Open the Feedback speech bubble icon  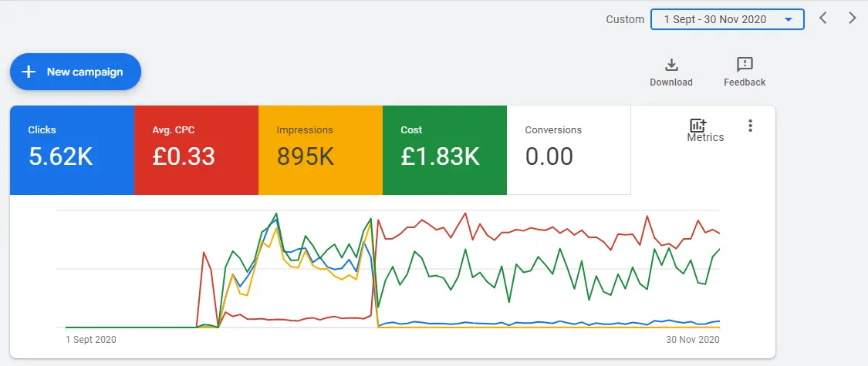tap(745, 65)
